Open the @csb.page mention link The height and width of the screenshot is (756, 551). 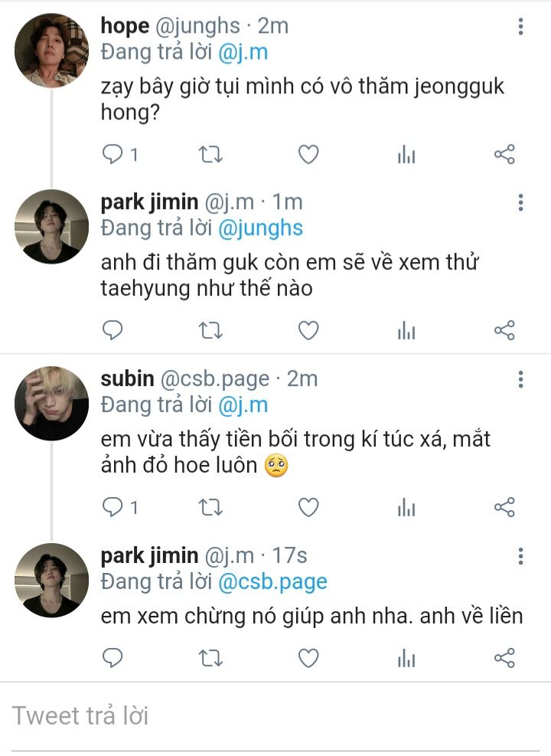(272, 581)
